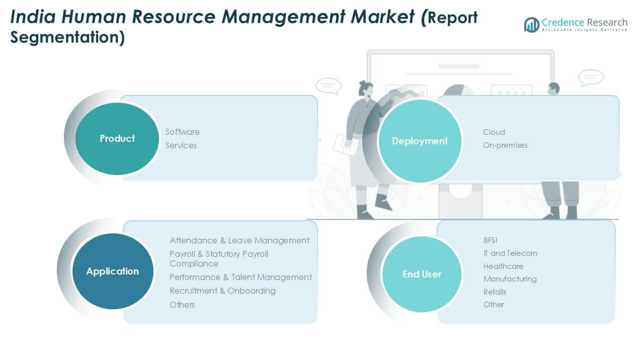The width and height of the screenshot is (644, 362).
Task: Select BFSI end user item
Action: (x=491, y=240)
